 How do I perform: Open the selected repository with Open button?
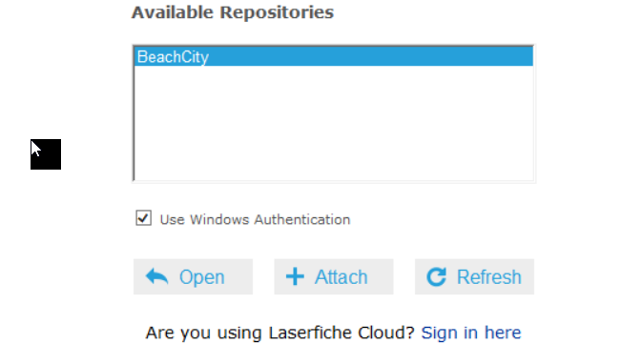coord(193,276)
